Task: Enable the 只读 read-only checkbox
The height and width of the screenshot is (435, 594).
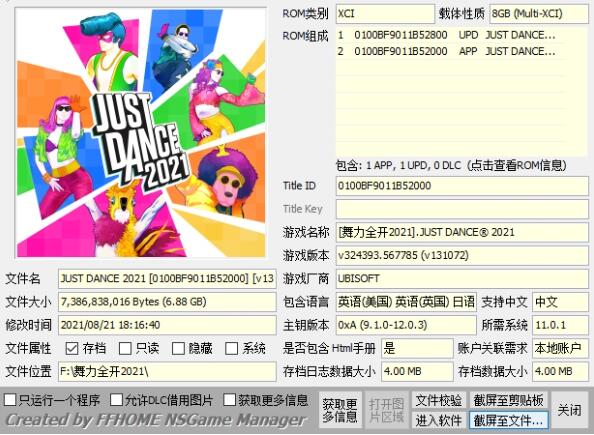Action: 125,348
